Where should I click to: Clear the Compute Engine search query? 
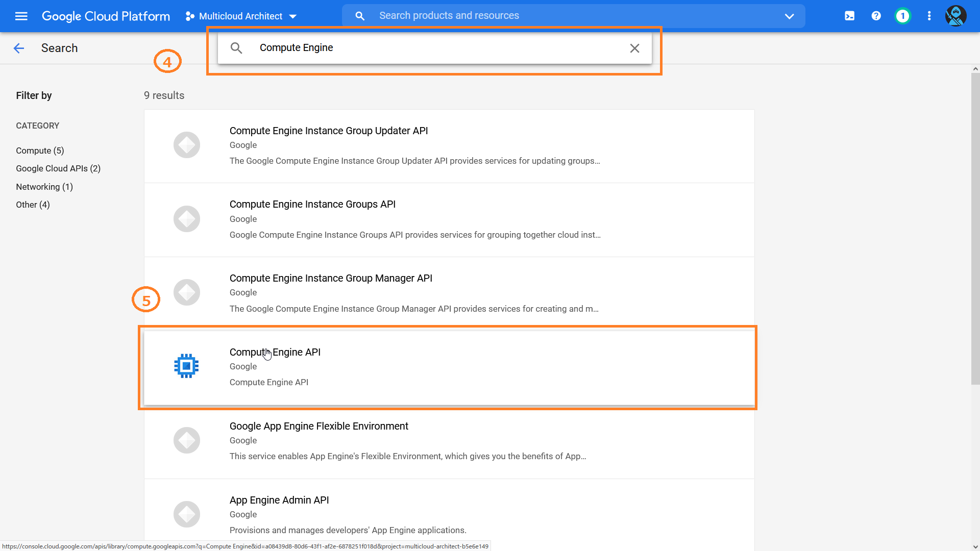pyautogui.click(x=634, y=48)
